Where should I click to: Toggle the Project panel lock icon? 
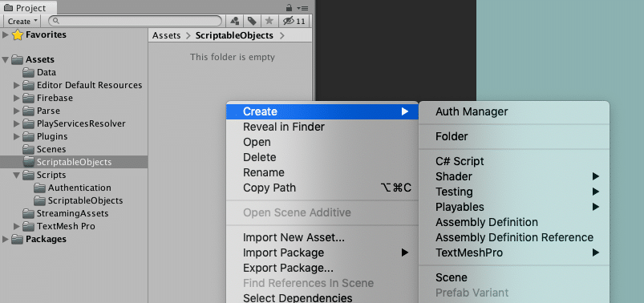pyautogui.click(x=290, y=8)
